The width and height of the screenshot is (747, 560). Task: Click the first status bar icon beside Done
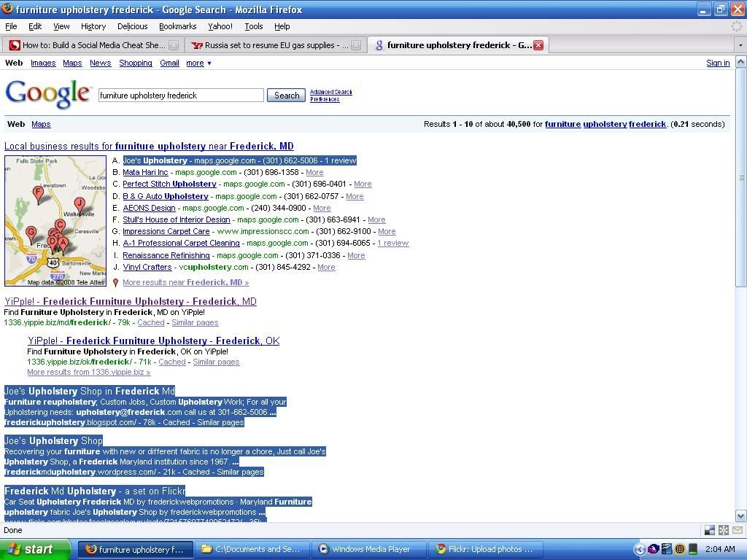709,530
